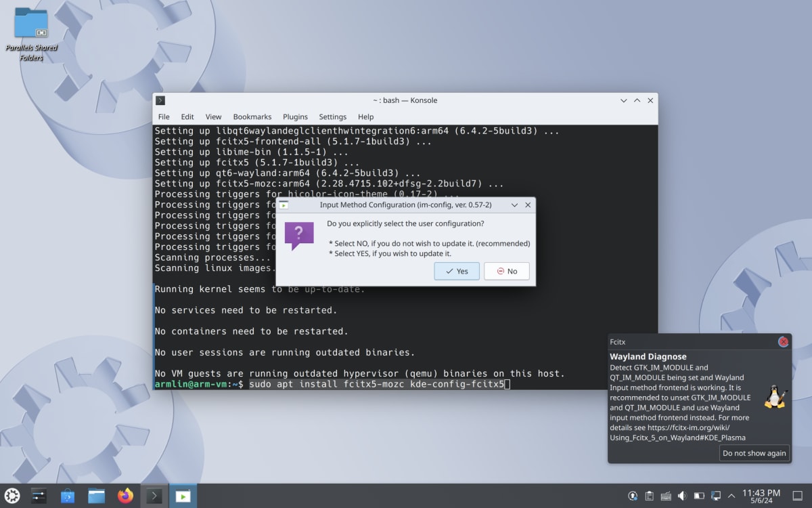Open the network connections tray icon
The width and height of the screenshot is (812, 508).
715,496
